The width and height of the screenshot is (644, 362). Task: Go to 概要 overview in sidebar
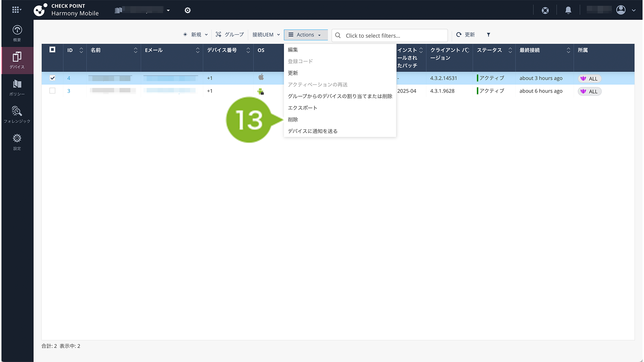pos(17,33)
